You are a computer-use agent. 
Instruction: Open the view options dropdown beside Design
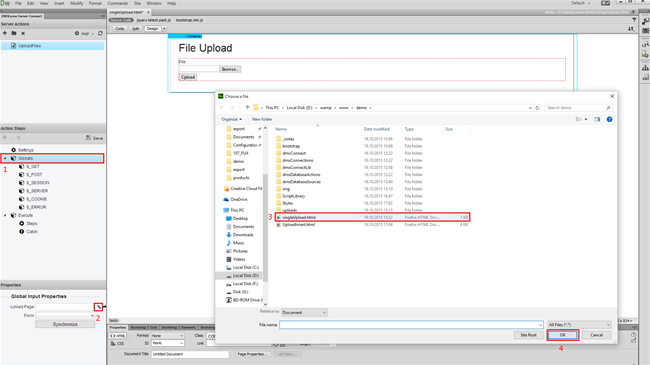click(x=164, y=29)
